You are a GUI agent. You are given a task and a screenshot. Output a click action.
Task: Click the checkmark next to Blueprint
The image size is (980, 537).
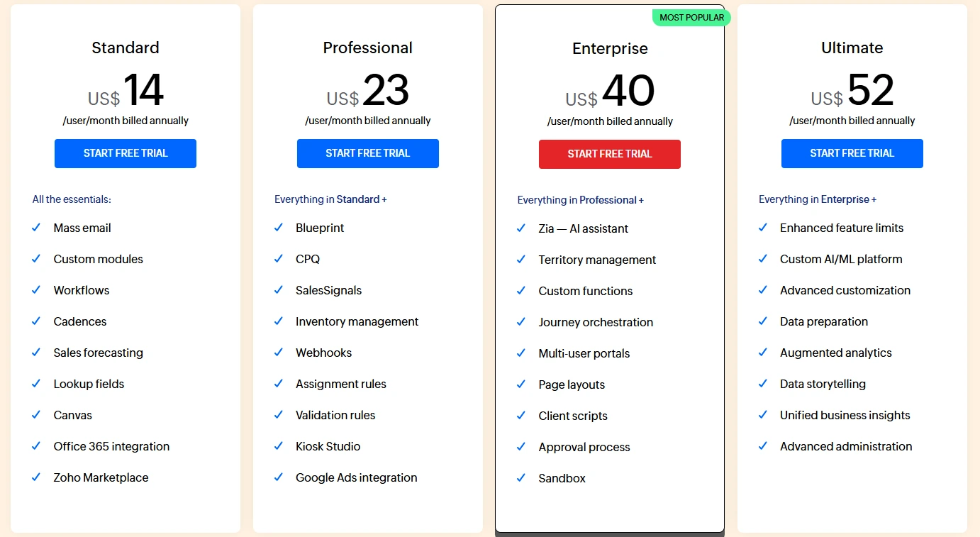pos(278,228)
